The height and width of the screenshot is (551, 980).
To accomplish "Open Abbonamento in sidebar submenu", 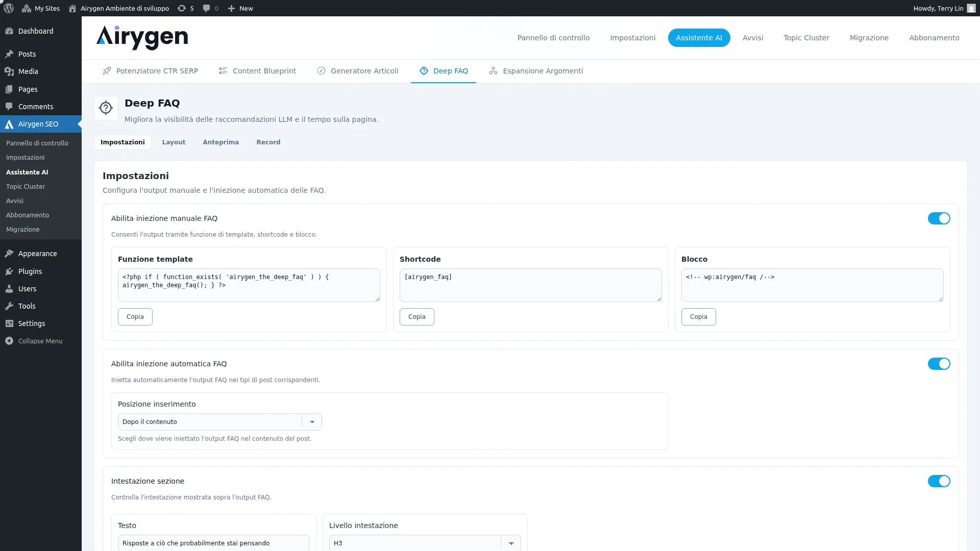I will tap(28, 215).
